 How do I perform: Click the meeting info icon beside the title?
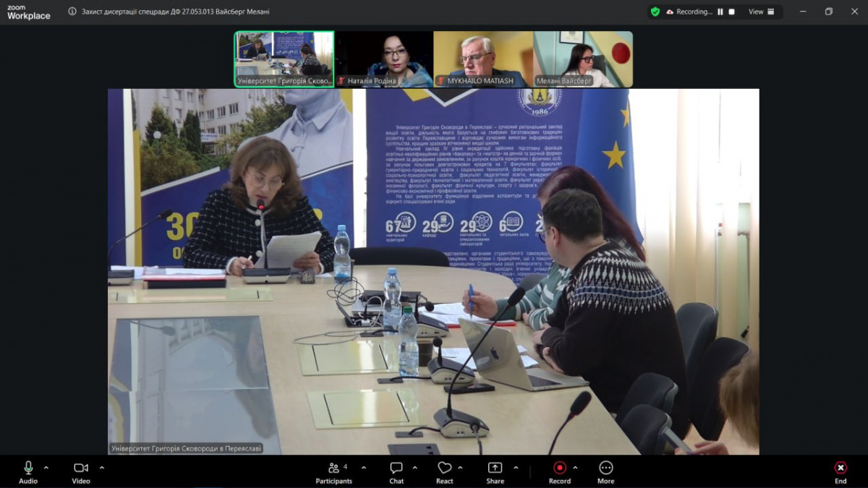72,12
